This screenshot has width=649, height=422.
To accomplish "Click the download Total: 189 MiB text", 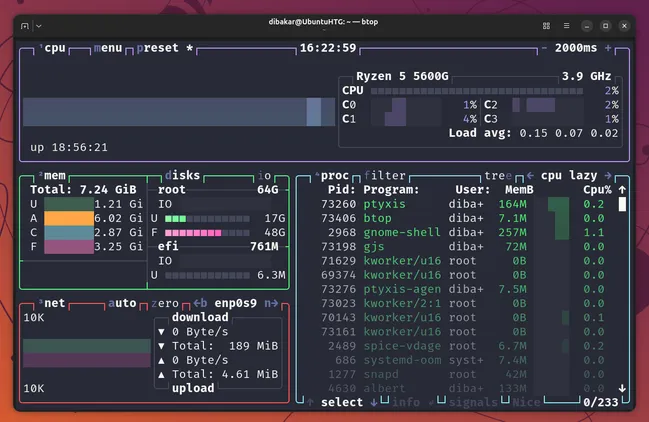I will 225,346.
